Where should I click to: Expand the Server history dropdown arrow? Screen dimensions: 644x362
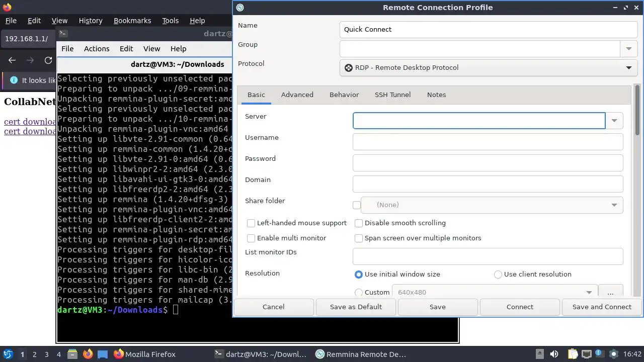614,121
